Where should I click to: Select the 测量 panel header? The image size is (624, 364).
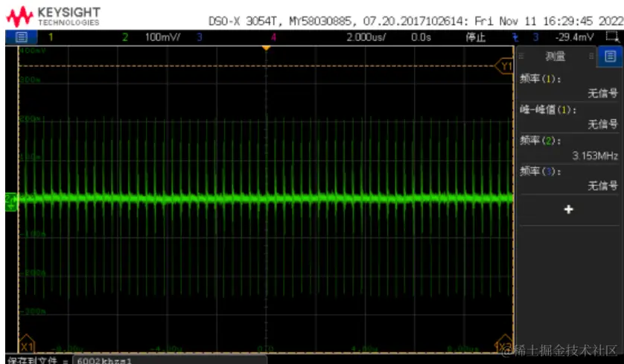point(555,57)
